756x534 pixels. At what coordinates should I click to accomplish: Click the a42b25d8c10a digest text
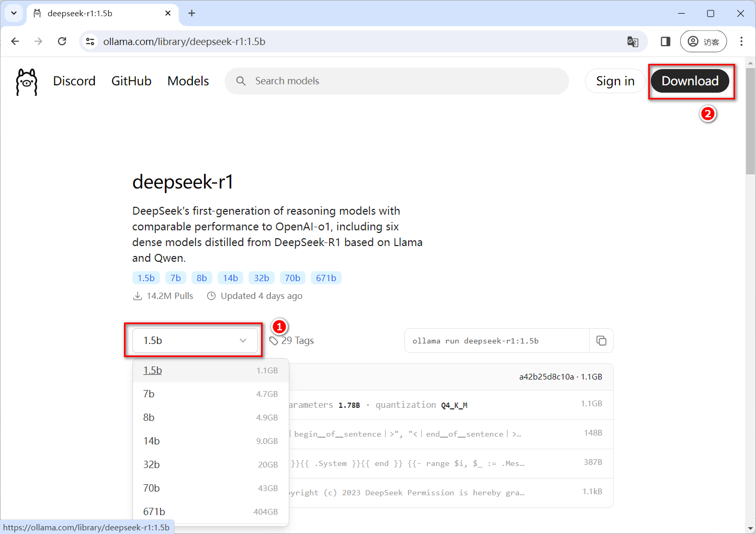click(x=546, y=377)
